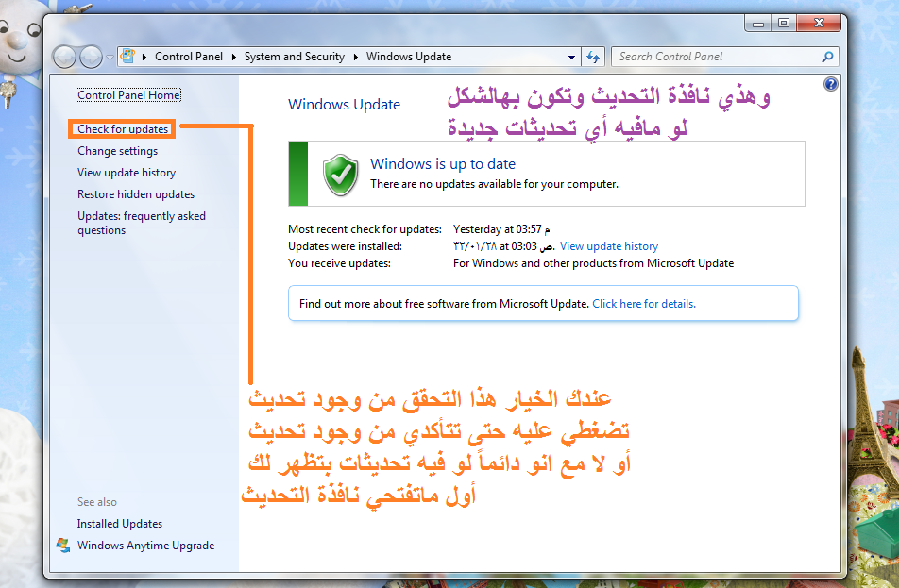The image size is (899, 588).
Task: Click the Forward navigation arrow button
Action: tap(91, 57)
